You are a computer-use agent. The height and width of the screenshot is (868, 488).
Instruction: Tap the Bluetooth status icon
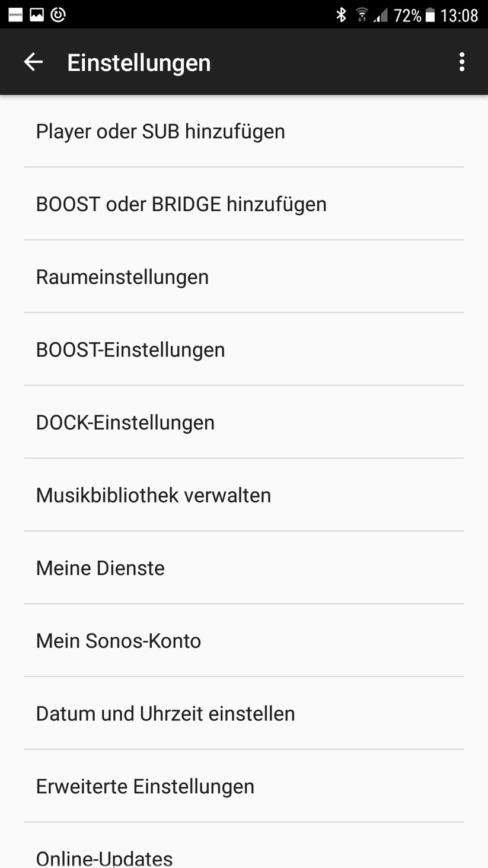tap(341, 15)
